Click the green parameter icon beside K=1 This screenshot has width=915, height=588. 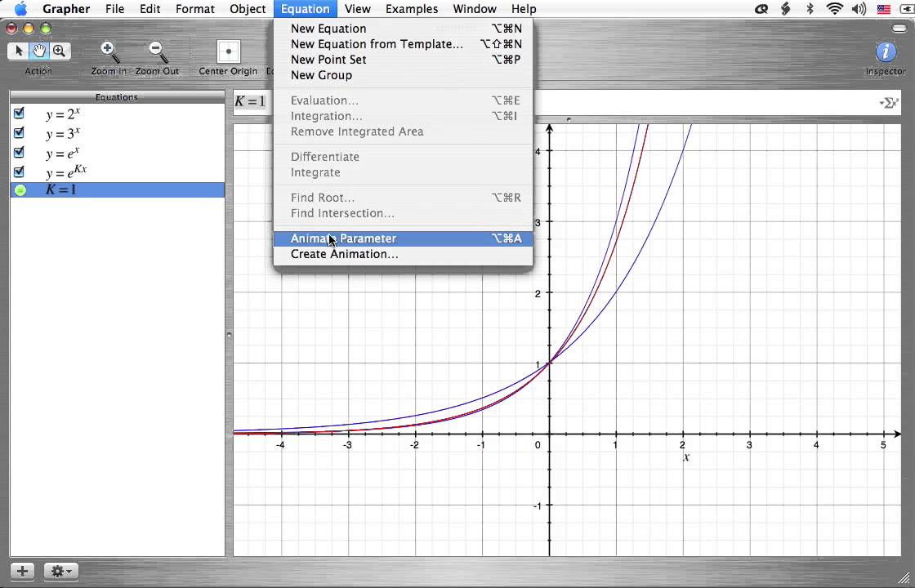pos(20,190)
